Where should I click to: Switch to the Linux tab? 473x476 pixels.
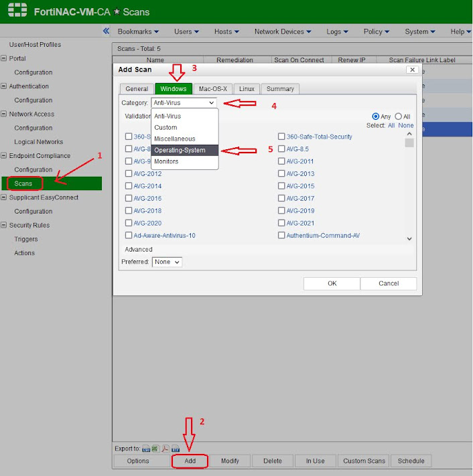coord(247,88)
